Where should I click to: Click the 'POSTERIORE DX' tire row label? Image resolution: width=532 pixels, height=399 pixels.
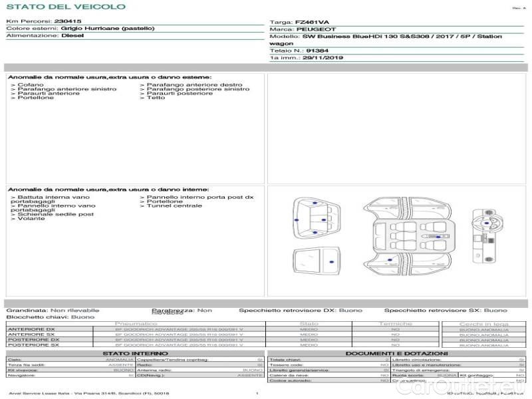[x=34, y=340]
